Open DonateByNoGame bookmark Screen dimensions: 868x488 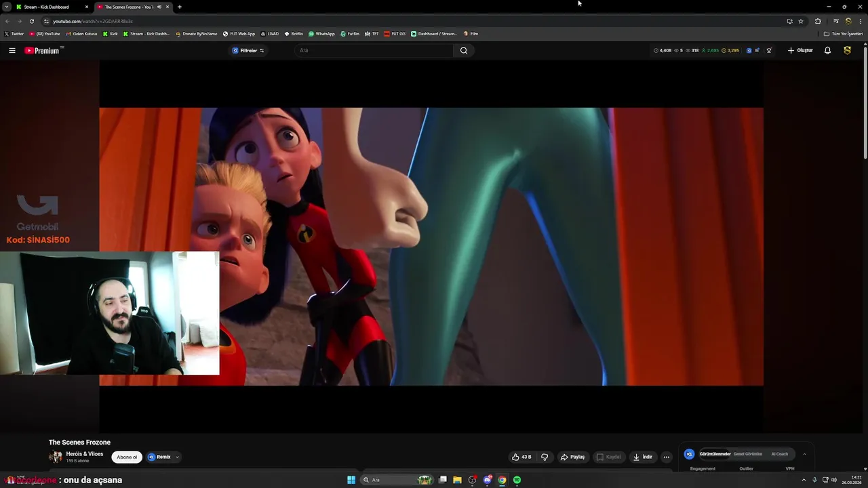(x=196, y=33)
